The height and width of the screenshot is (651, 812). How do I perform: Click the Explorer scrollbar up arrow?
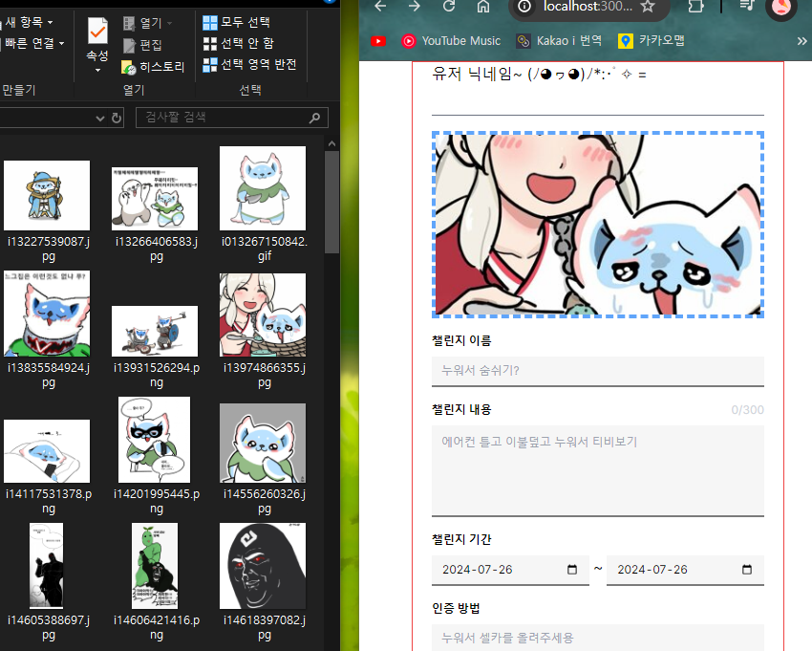click(331, 143)
